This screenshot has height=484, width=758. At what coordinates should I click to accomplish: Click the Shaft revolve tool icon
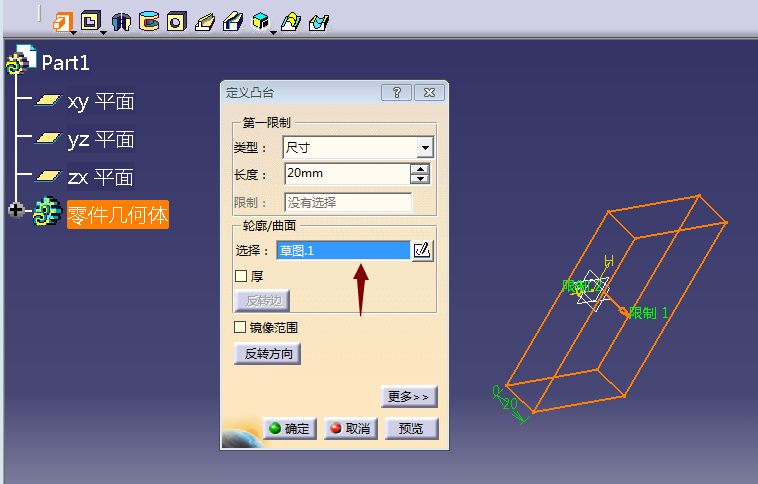click(122, 21)
